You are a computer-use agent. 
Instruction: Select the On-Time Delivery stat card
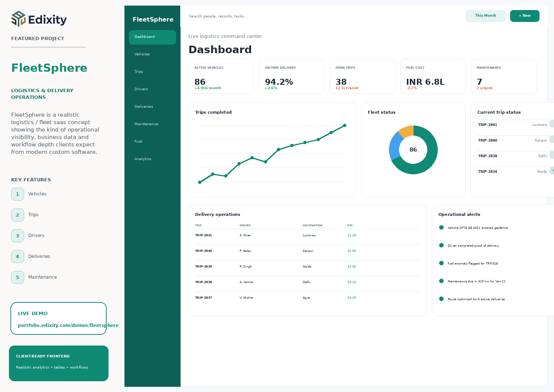[292, 77]
